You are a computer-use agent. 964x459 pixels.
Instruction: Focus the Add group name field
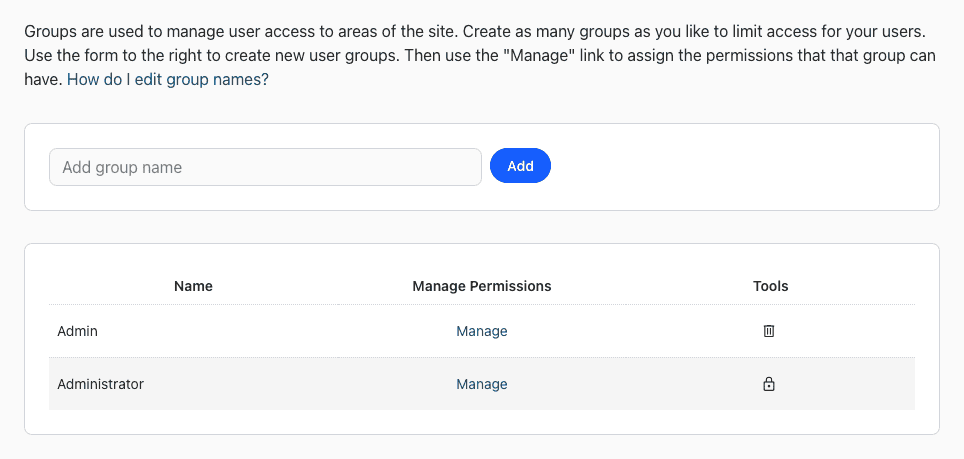[265, 167]
